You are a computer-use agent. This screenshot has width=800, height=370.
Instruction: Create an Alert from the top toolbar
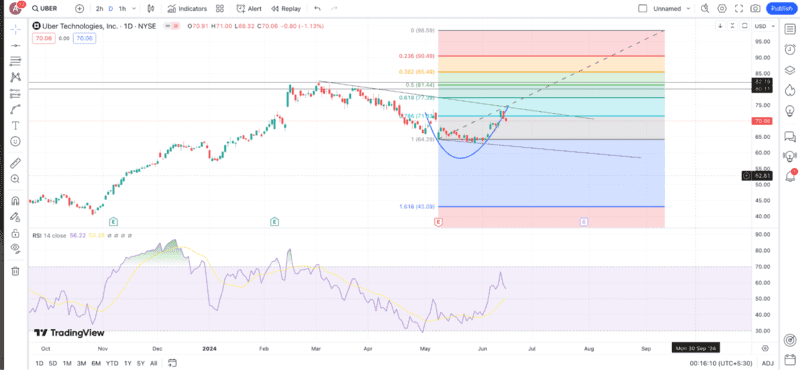point(249,9)
